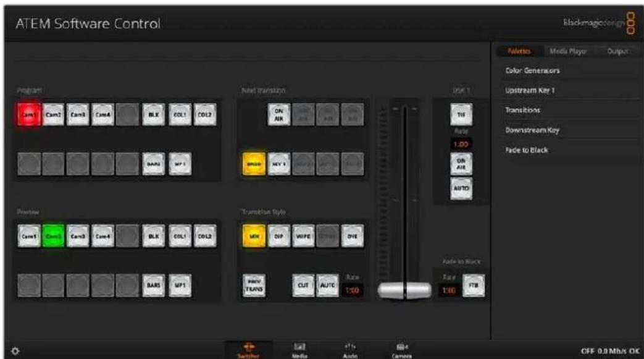Viewport: 644px width, 359px height.
Task: Toggle the DSK 1 TIE button
Action: 461,115
